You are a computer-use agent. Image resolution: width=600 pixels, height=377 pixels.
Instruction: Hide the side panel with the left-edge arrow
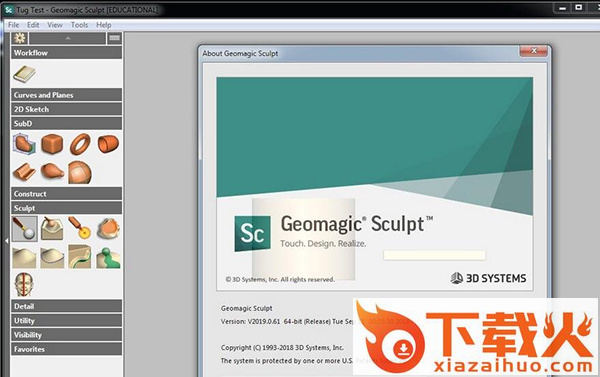point(7,241)
